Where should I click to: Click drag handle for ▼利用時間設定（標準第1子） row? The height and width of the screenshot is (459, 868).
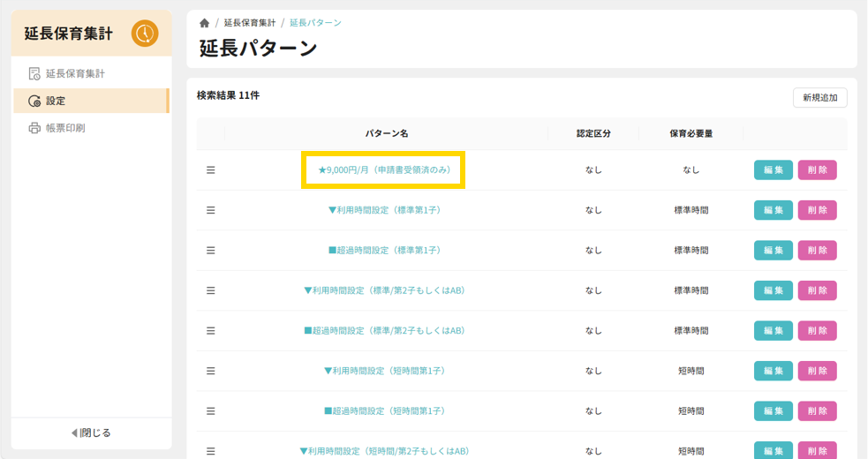(211, 210)
